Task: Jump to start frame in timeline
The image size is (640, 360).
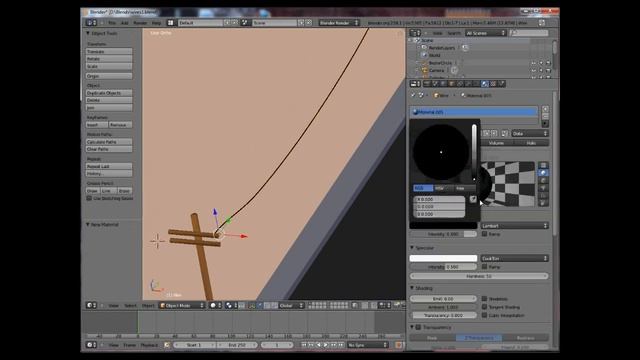Action: [x=304, y=345]
